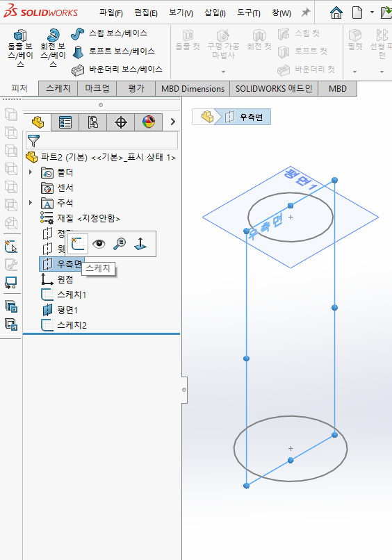
Task: Switch to the 피처 tab
Action: click(x=19, y=88)
